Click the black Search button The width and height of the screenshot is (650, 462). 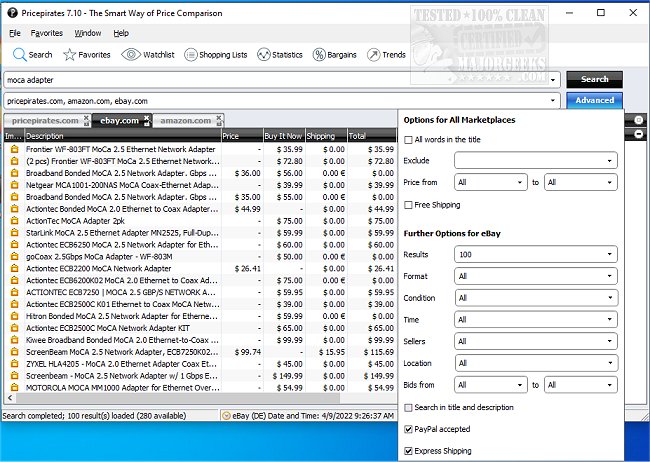594,79
